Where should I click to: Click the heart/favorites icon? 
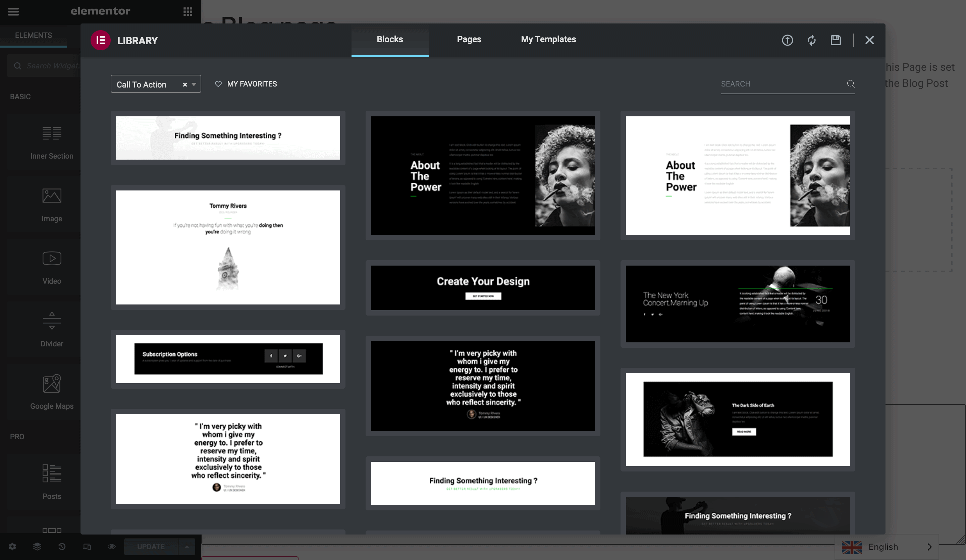point(218,83)
